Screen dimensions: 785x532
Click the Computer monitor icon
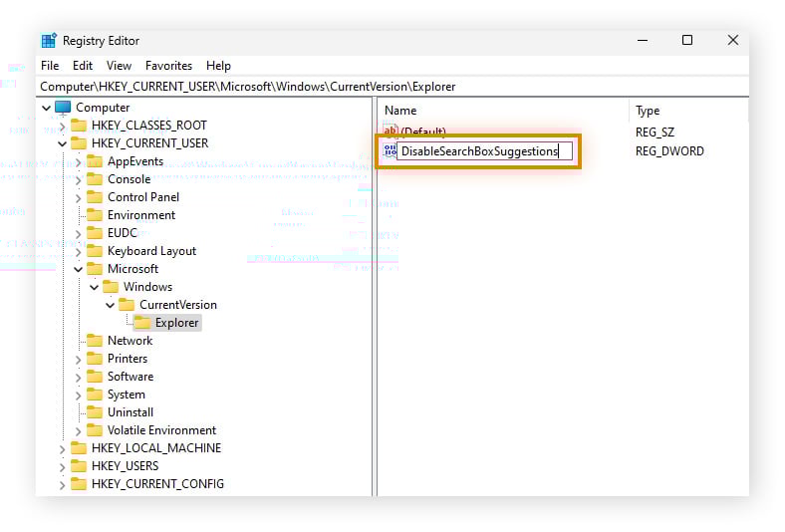(x=63, y=108)
